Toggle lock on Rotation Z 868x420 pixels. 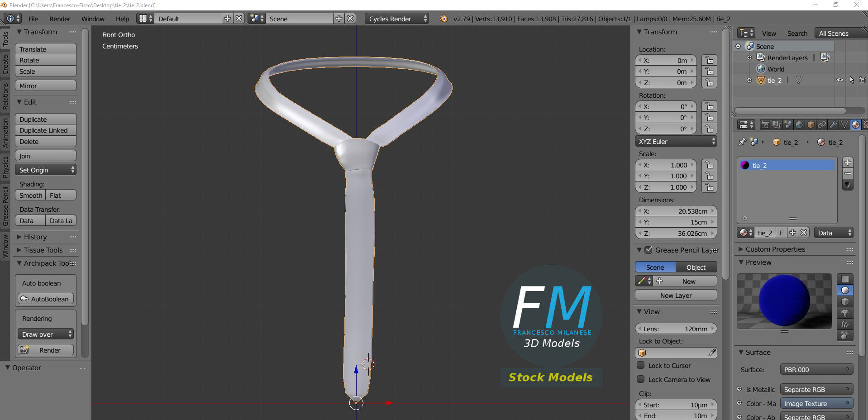(x=709, y=129)
